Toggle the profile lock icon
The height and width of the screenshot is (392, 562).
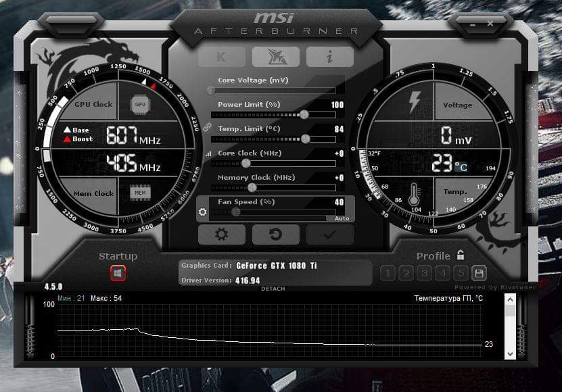[461, 255]
